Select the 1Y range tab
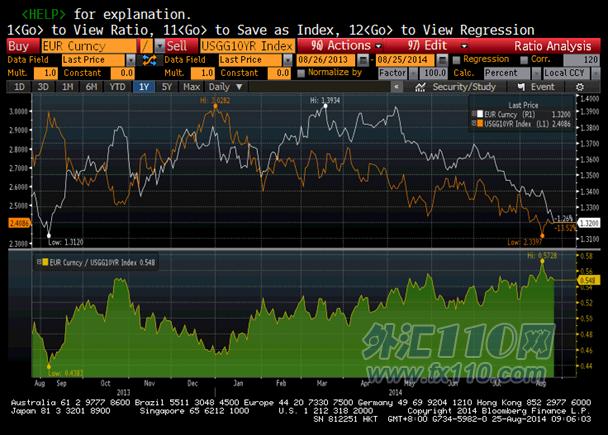 (x=144, y=87)
